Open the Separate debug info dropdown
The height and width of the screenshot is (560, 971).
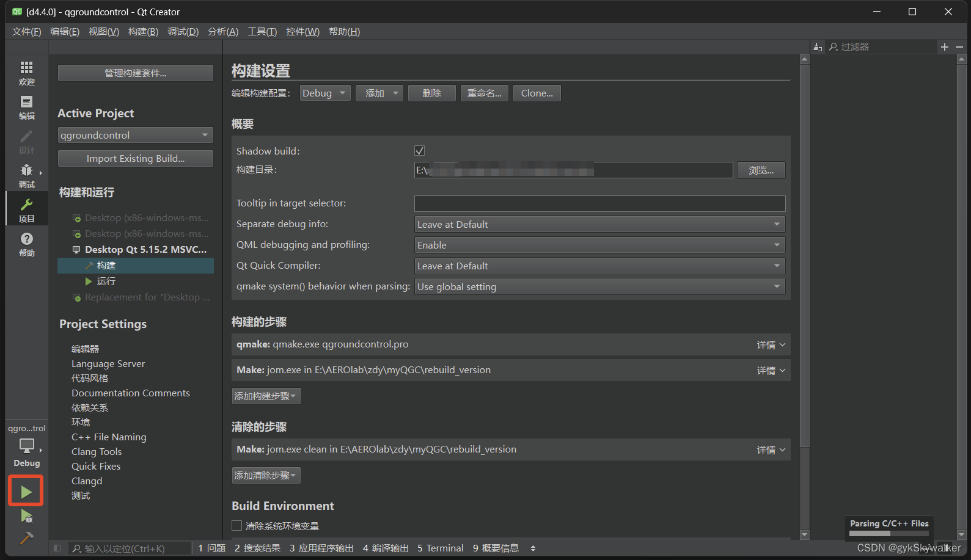point(599,225)
